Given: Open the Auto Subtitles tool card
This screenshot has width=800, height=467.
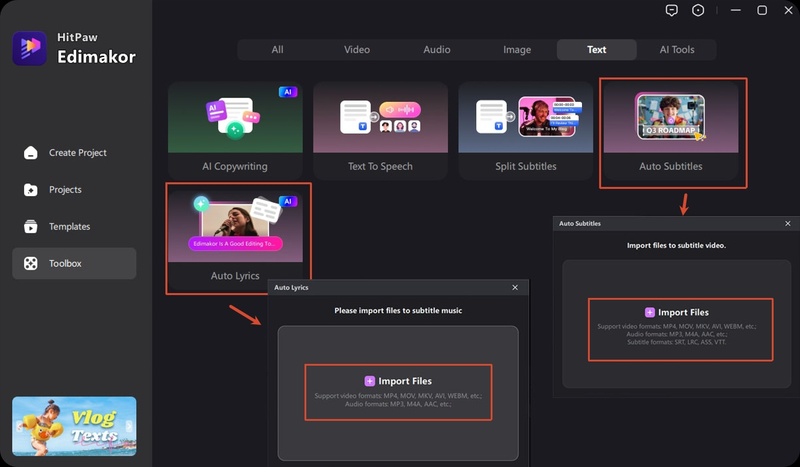Looking at the screenshot, I should point(671,130).
